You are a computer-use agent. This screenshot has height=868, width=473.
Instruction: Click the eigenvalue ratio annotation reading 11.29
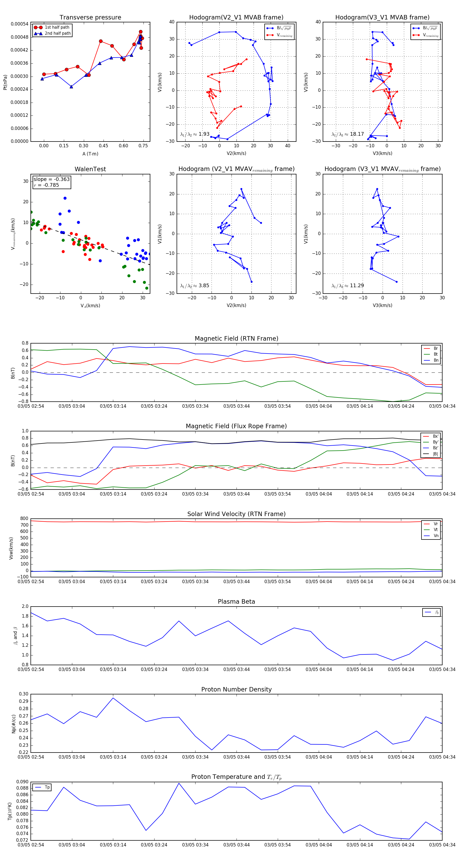pyautogui.click(x=347, y=286)
